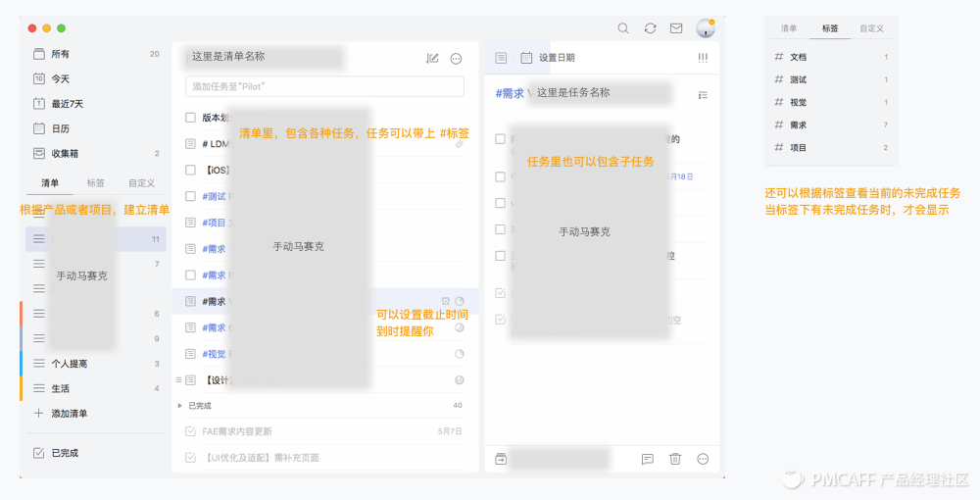The height and width of the screenshot is (500, 980).
Task: Click the 添加任务至 Pilot input field
Action: pos(325,86)
